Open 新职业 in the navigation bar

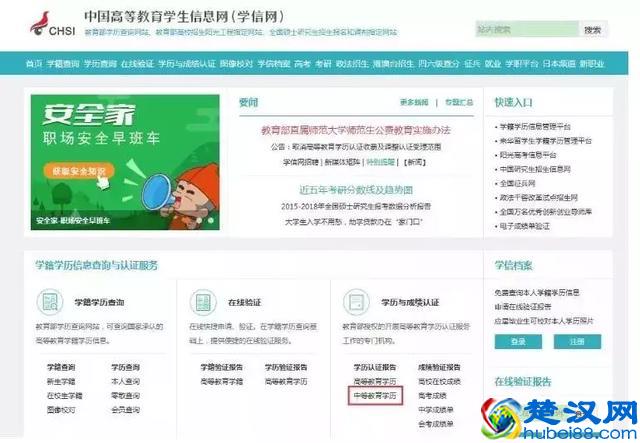(592, 64)
